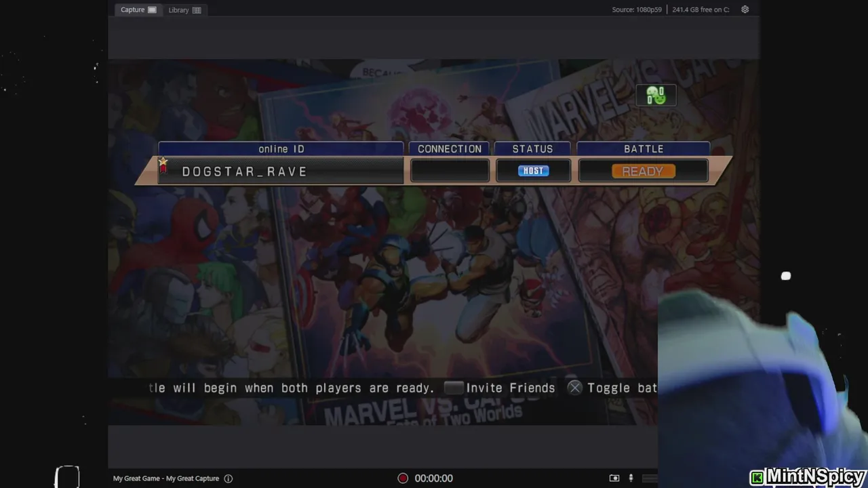Click the Invite Friends prompt
This screenshot has width=868, height=488.
(500, 388)
